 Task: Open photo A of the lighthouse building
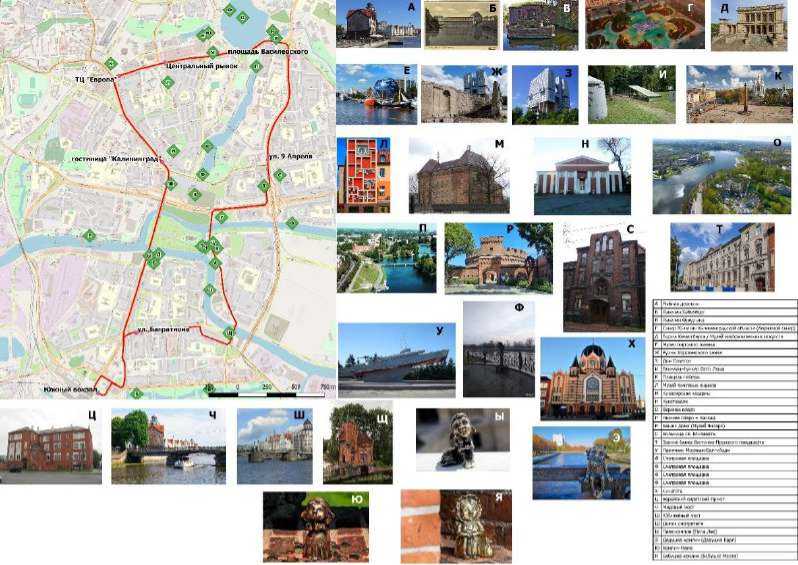pos(378,24)
